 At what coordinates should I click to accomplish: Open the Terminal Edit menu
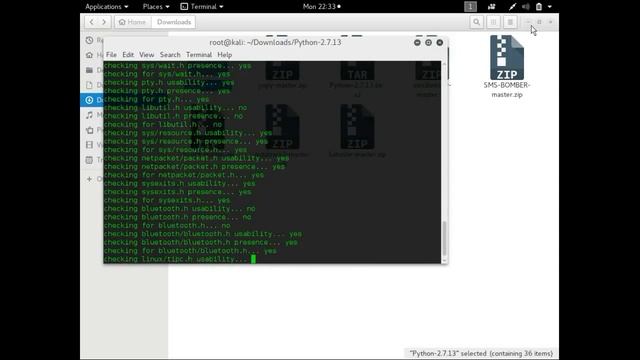coord(128,55)
